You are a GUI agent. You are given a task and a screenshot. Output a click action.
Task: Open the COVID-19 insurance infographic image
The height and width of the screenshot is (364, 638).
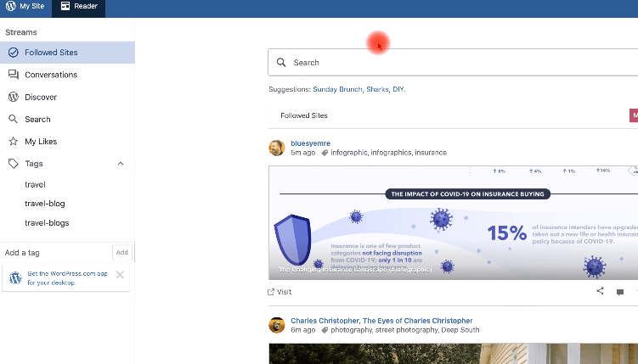[454, 222]
